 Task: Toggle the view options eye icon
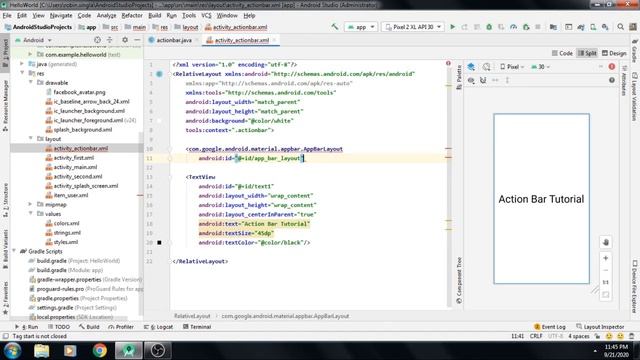click(x=471, y=80)
